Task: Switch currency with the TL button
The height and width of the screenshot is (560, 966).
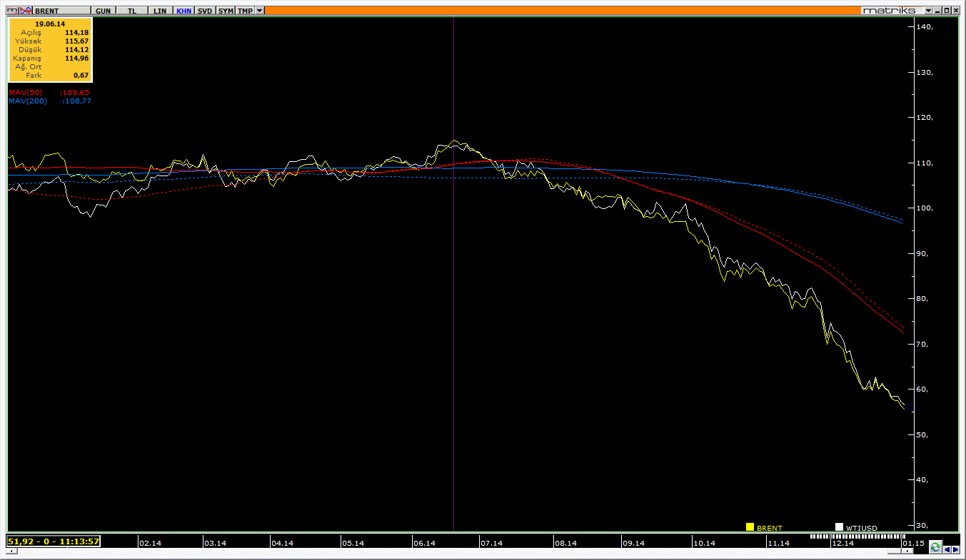Action: pos(132,11)
